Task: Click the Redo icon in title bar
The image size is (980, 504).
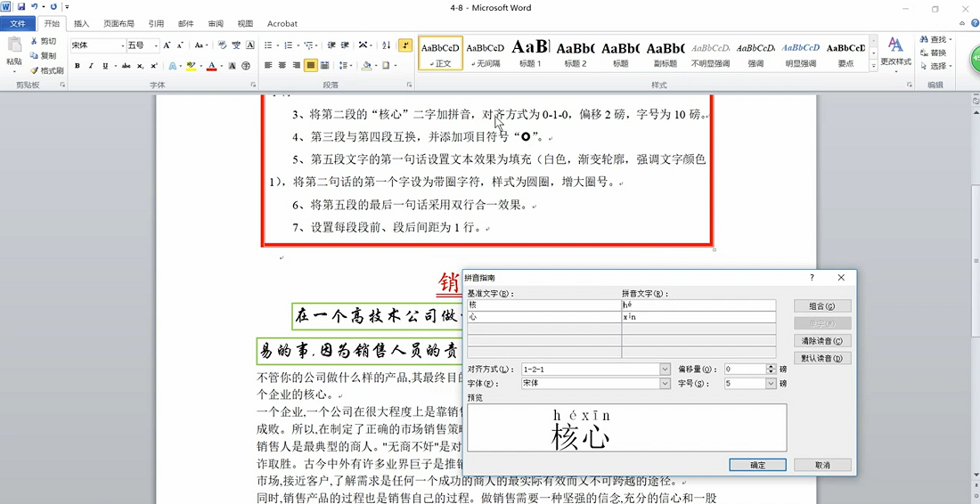Action: coord(53,7)
